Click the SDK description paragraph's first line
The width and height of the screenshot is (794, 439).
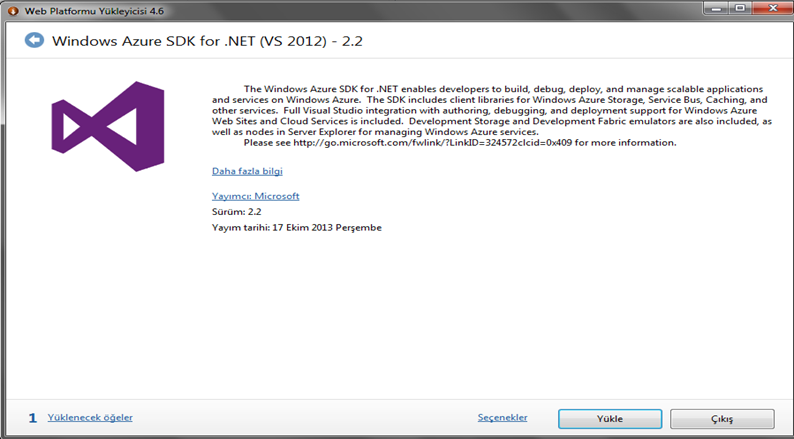point(503,89)
